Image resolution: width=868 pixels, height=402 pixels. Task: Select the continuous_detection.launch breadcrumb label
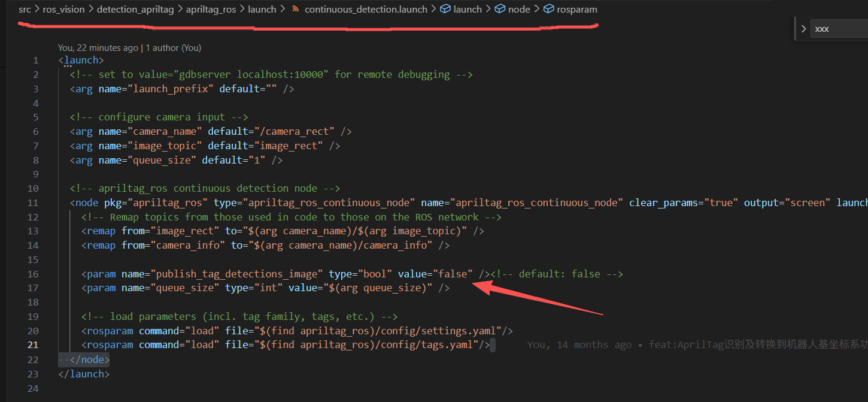click(366, 10)
